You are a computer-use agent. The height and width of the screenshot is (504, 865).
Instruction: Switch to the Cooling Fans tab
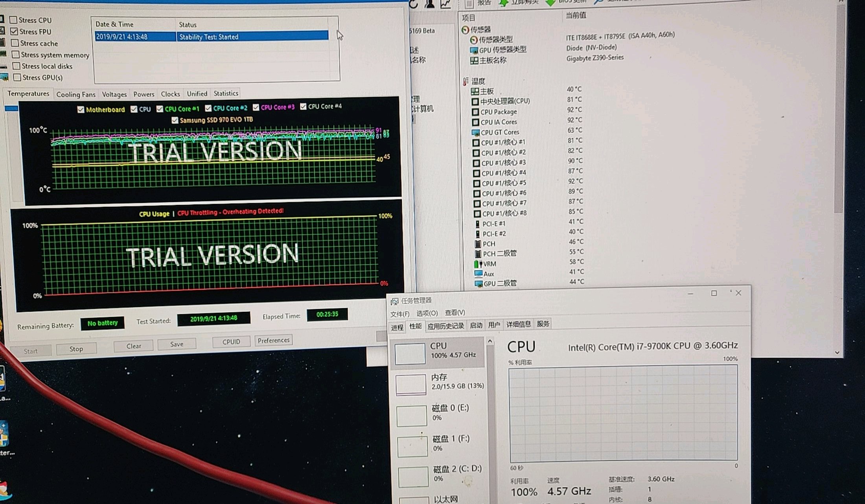(75, 94)
